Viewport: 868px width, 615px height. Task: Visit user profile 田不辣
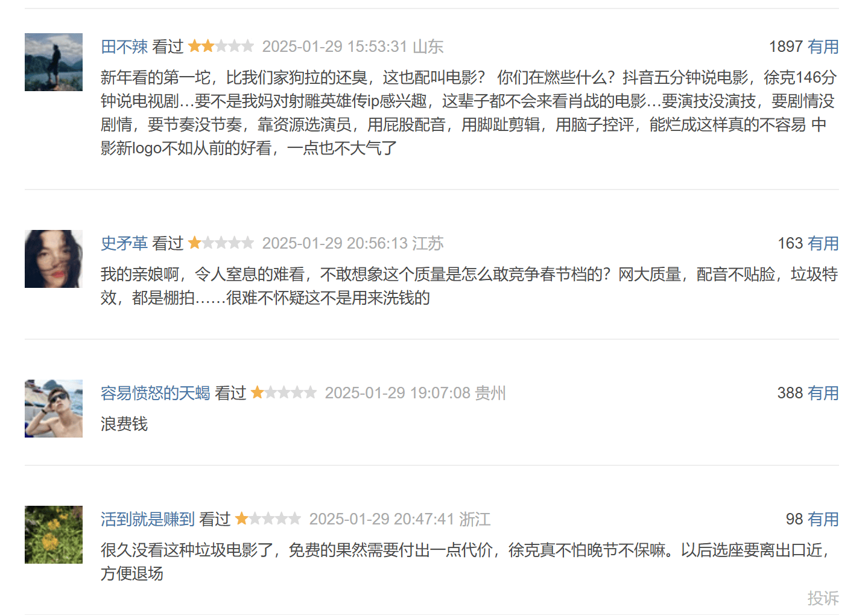124,46
